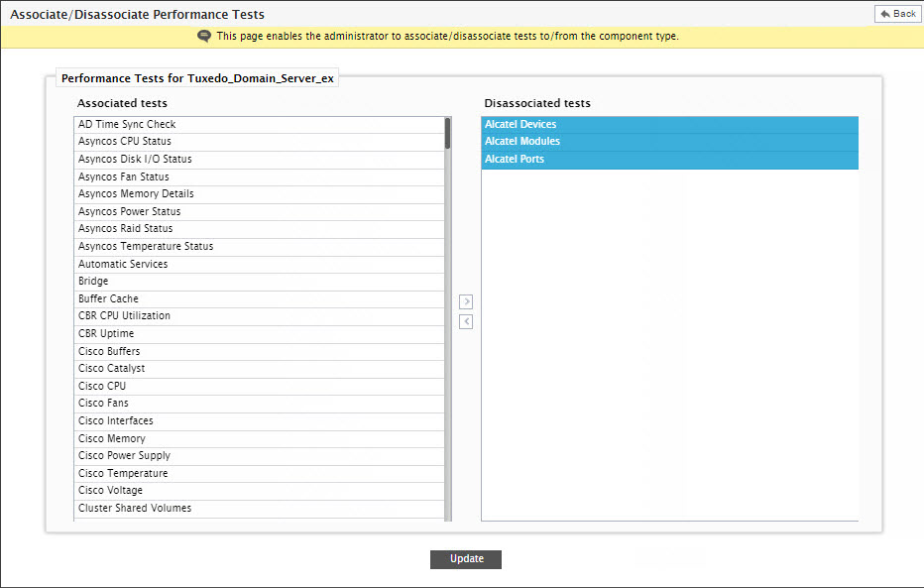Click the speech bubble info icon

[x=204, y=36]
